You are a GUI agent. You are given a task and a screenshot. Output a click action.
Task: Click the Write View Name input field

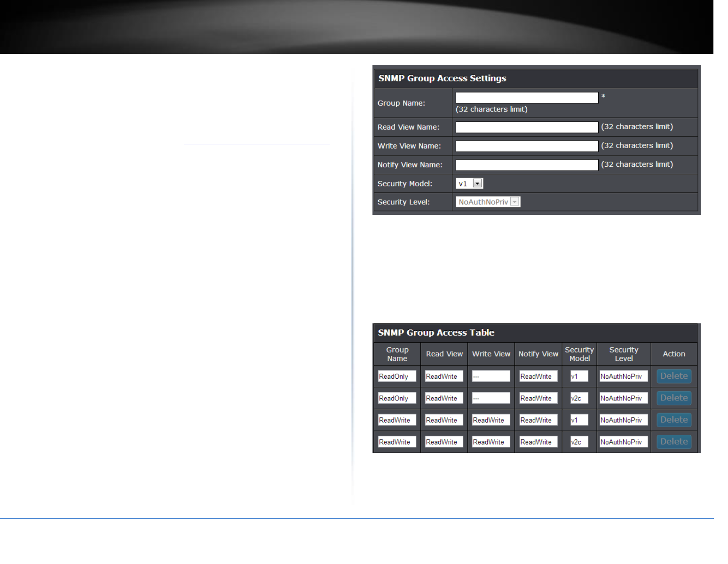tap(527, 146)
